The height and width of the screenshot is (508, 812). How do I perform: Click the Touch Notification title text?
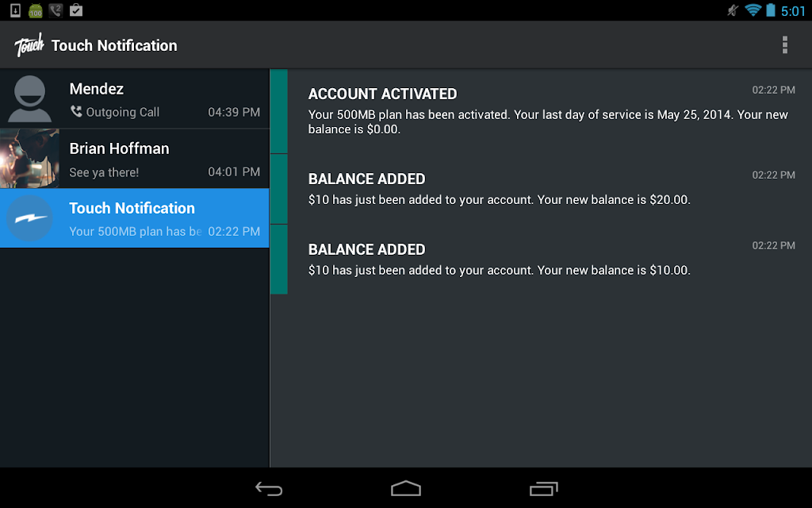point(114,45)
